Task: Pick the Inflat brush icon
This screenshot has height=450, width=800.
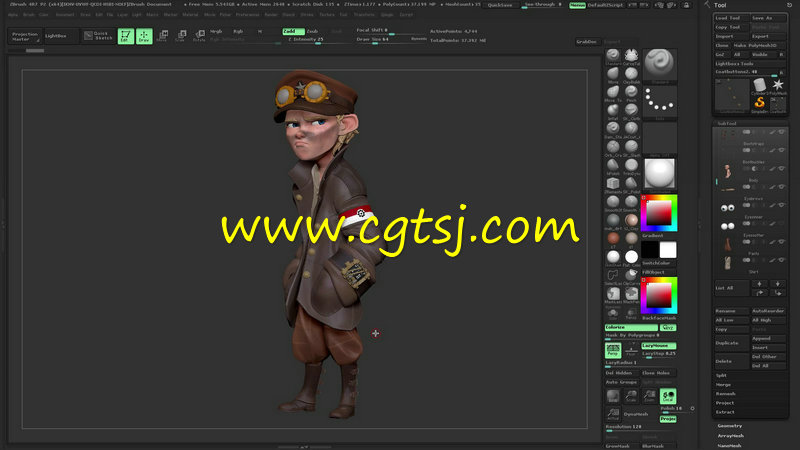Action: [x=613, y=112]
